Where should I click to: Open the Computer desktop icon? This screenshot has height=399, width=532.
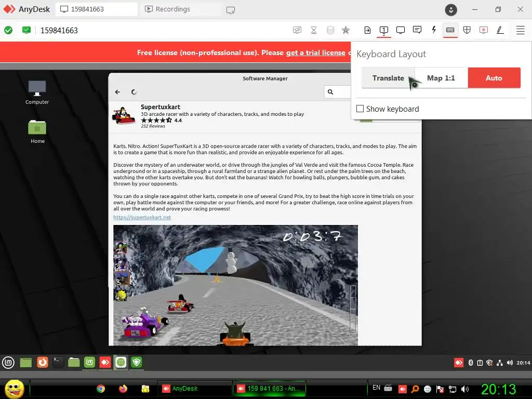click(37, 92)
